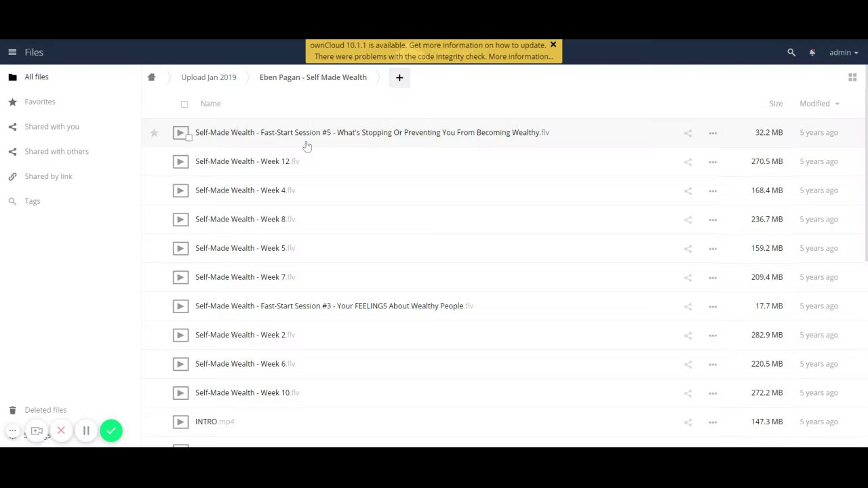Open Self-Made Wealth - Week 7 file

tap(245, 277)
